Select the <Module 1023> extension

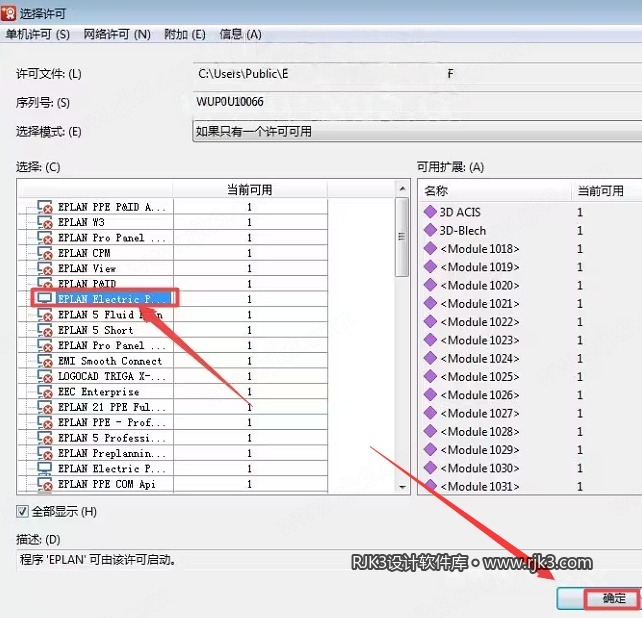click(x=480, y=340)
